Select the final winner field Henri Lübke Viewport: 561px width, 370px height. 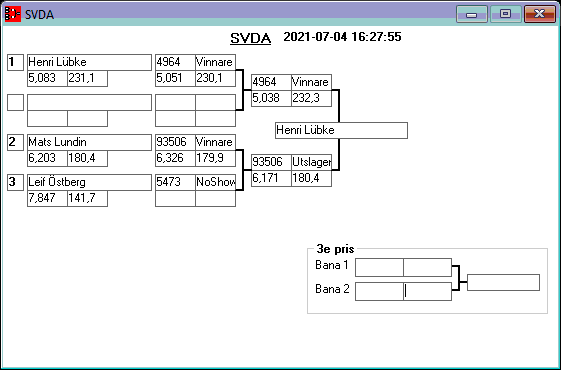pos(341,130)
